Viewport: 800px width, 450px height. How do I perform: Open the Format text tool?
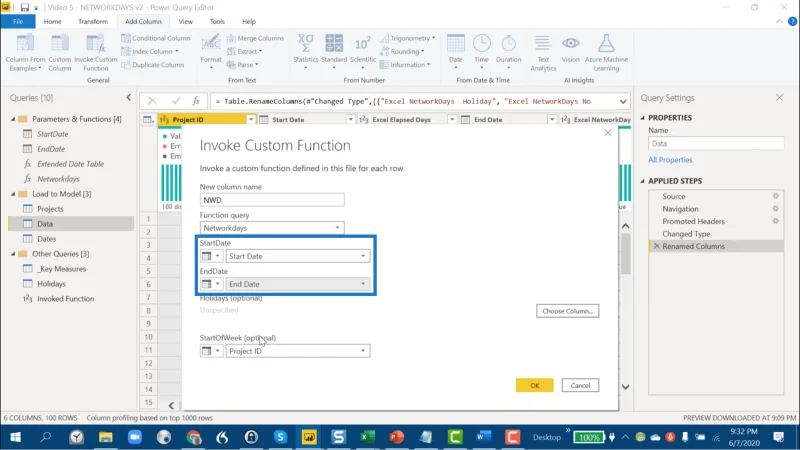(x=211, y=53)
